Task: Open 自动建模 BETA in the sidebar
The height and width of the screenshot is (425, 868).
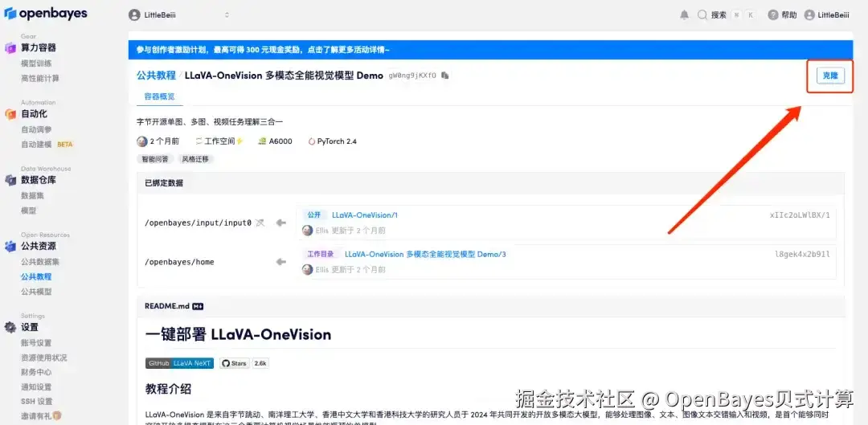Action: 47,144
